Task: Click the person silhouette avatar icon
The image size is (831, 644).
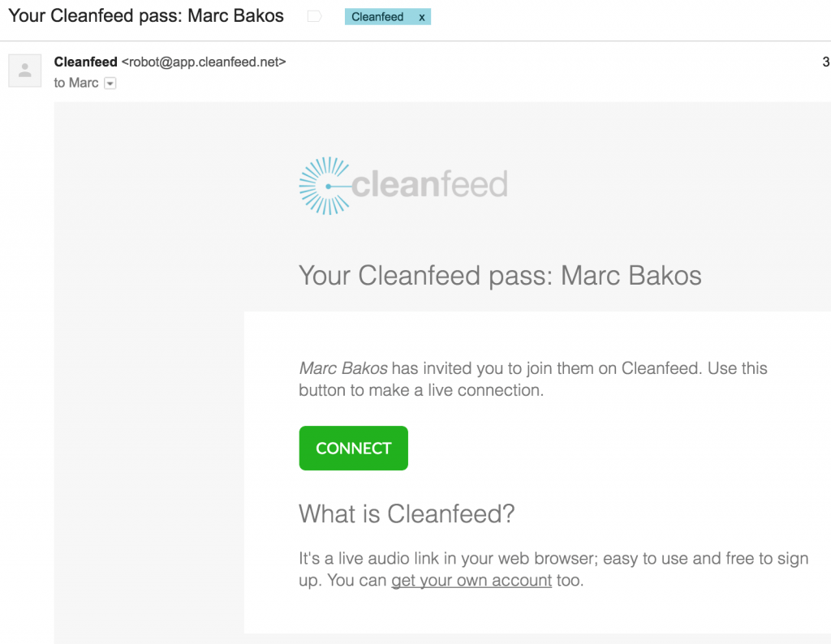Action: coord(24,71)
